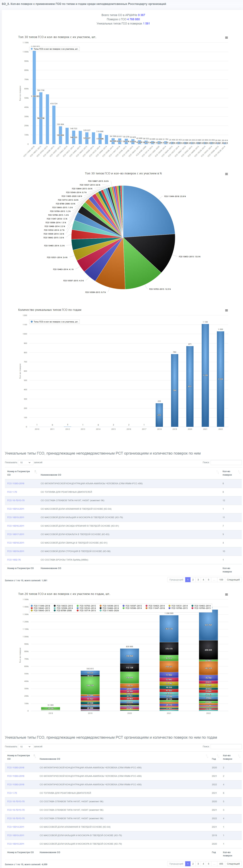243x868 pixels.
Task: Toggle ГСО 10531-2014 series in stacked chart legend
Action: pyautogui.click(x=178, y=606)
